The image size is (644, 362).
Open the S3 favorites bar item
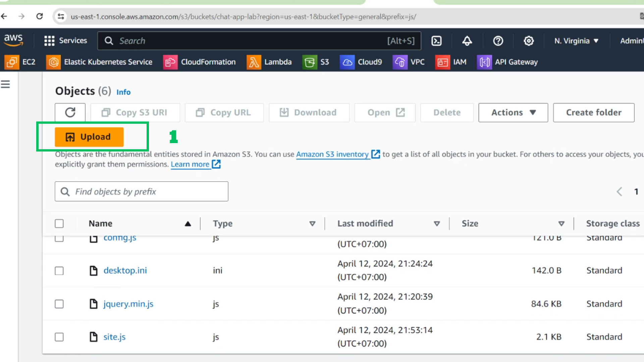tap(316, 62)
